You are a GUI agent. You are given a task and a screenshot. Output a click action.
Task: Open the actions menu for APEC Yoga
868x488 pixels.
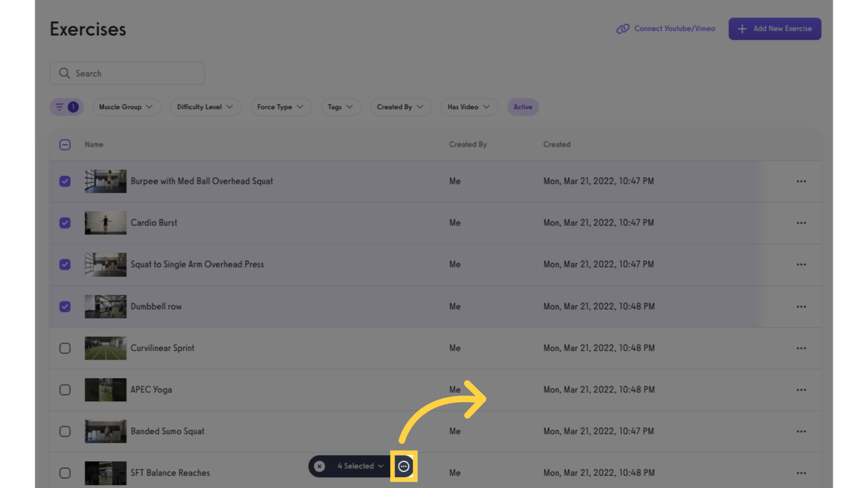coord(801,390)
